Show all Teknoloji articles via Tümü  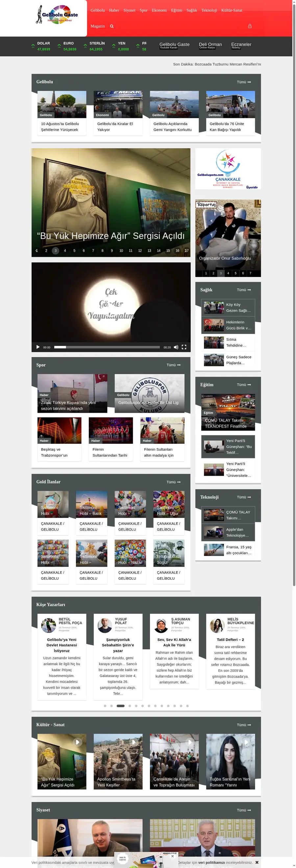pyautogui.click(x=244, y=497)
